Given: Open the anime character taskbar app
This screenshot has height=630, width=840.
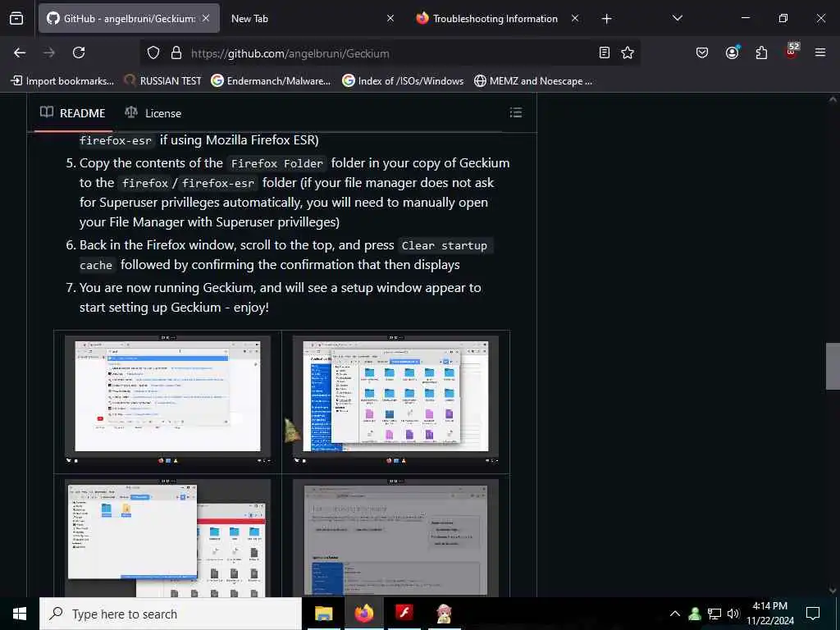Looking at the screenshot, I should [444, 614].
